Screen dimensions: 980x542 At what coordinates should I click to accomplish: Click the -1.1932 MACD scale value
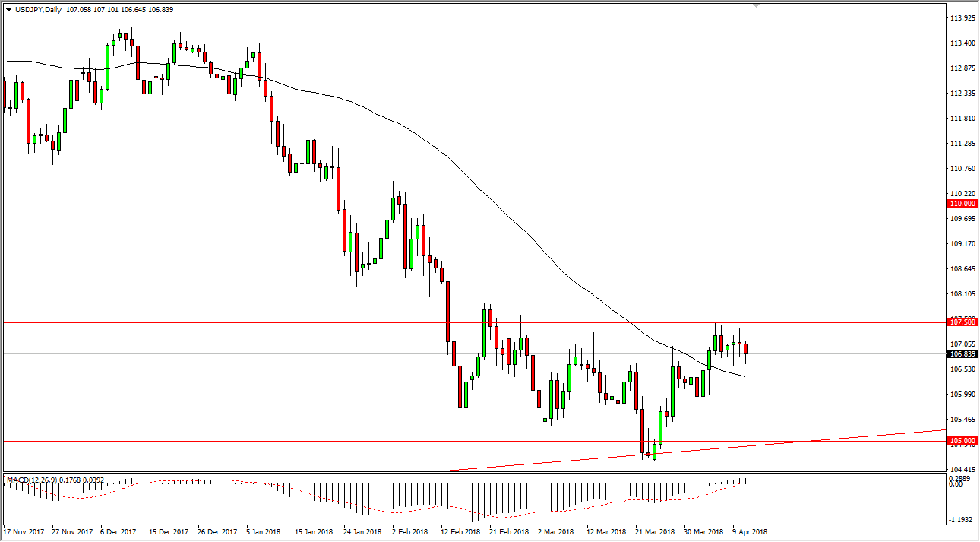963,521
